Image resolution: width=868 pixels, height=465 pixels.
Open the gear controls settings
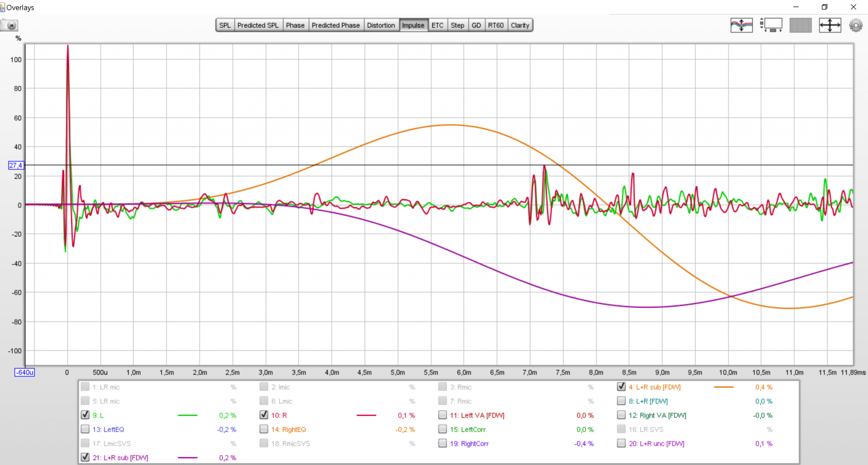click(x=855, y=25)
